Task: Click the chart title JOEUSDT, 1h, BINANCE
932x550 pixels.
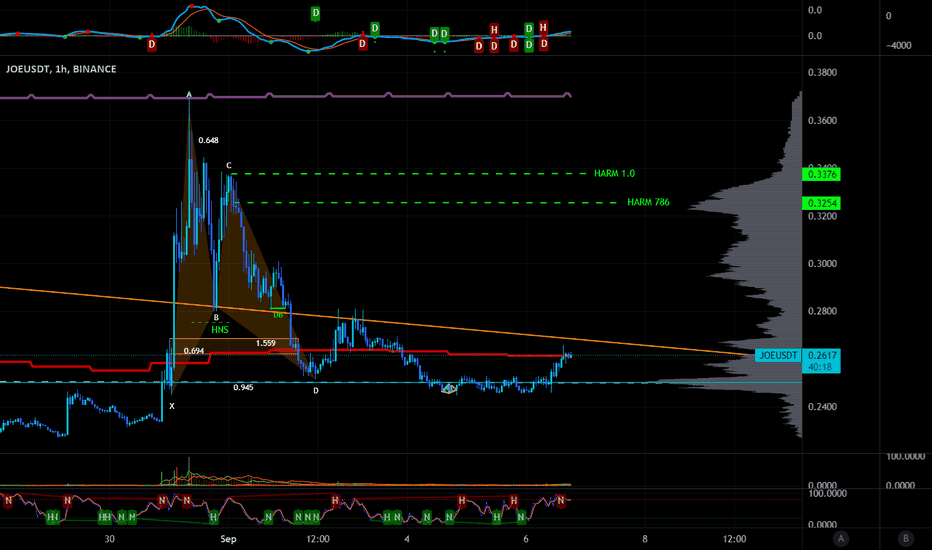Action: pyautogui.click(x=61, y=69)
